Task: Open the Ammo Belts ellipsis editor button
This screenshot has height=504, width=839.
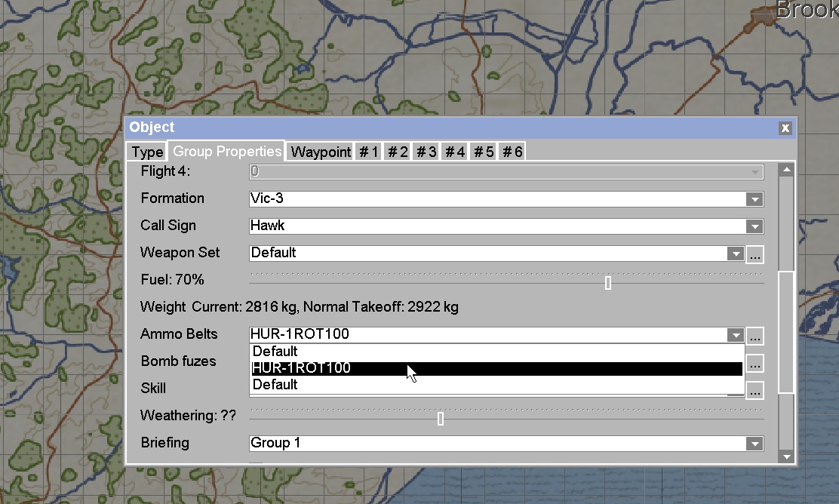Action: pyautogui.click(x=754, y=336)
